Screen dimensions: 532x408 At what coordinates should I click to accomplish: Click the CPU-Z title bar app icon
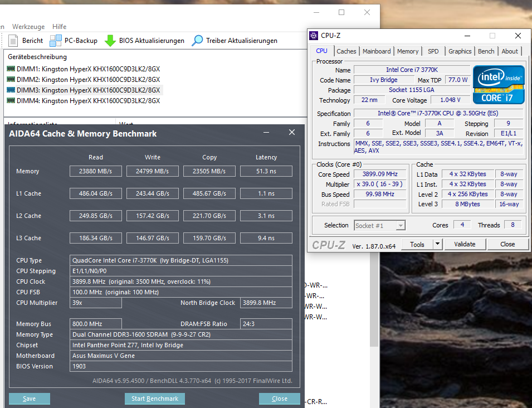click(x=314, y=36)
